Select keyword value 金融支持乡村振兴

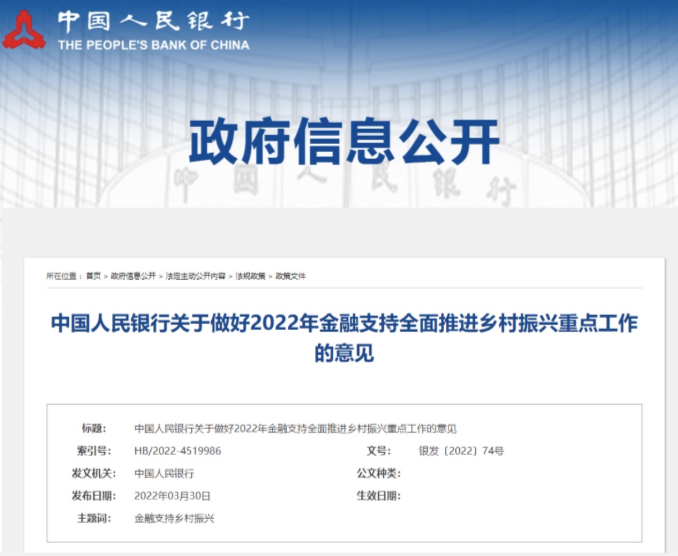[x=174, y=518]
